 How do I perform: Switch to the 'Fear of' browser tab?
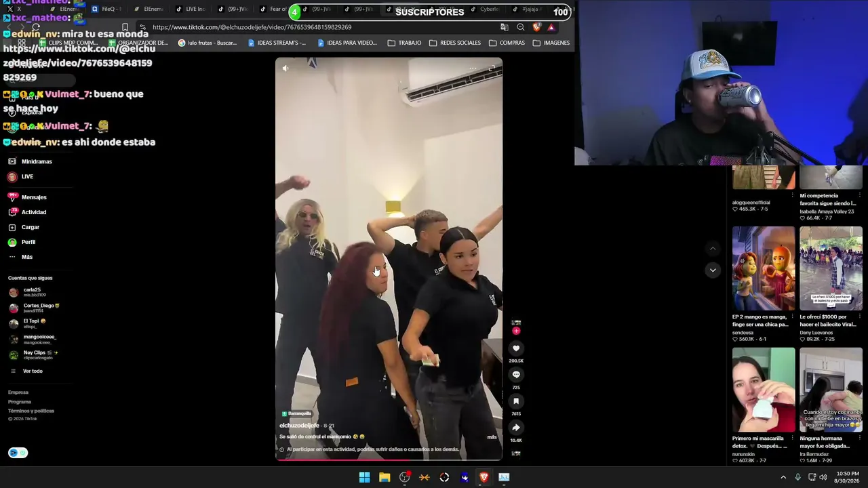tap(273, 9)
